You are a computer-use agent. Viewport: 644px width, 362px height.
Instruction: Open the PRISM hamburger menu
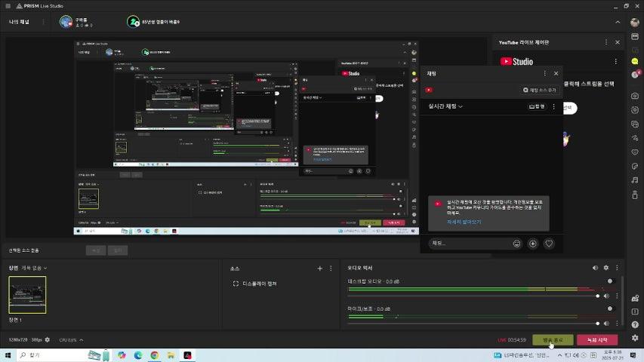point(8,6)
